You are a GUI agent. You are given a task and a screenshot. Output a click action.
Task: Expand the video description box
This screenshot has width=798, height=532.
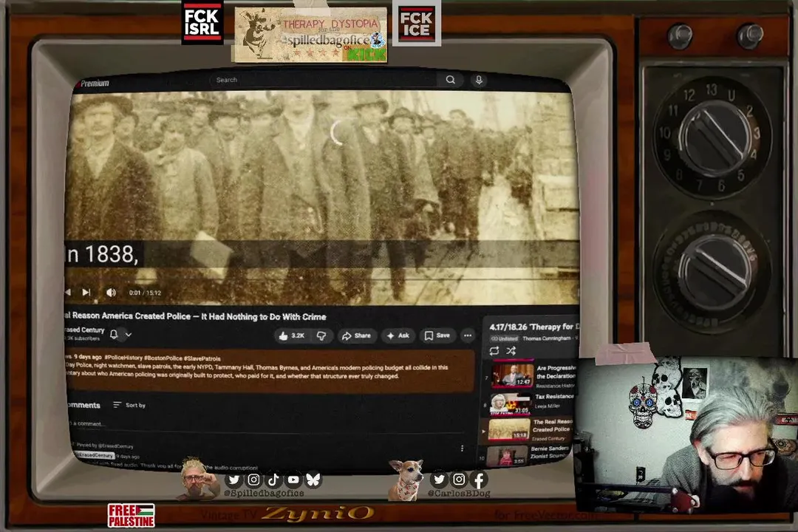(270, 371)
